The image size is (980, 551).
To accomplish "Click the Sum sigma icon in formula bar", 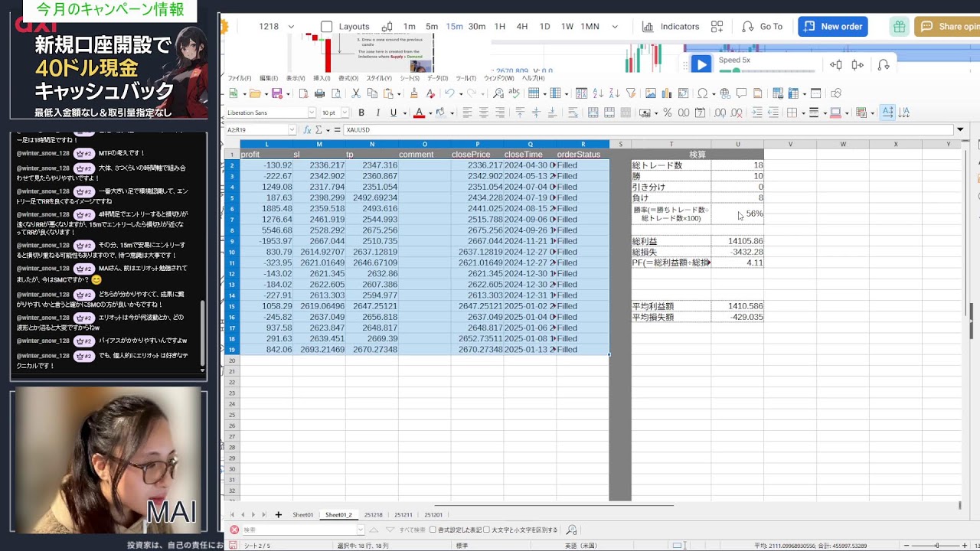I will 318,130.
